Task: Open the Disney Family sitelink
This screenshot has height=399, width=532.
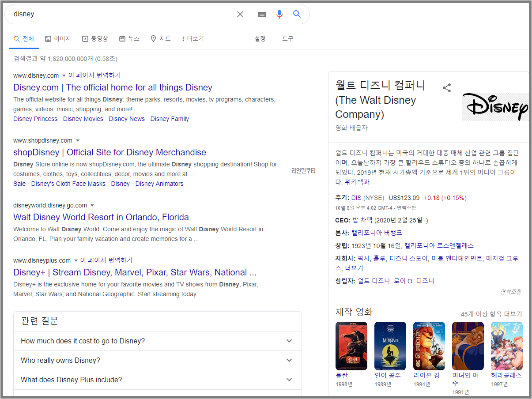Action: tap(170, 119)
